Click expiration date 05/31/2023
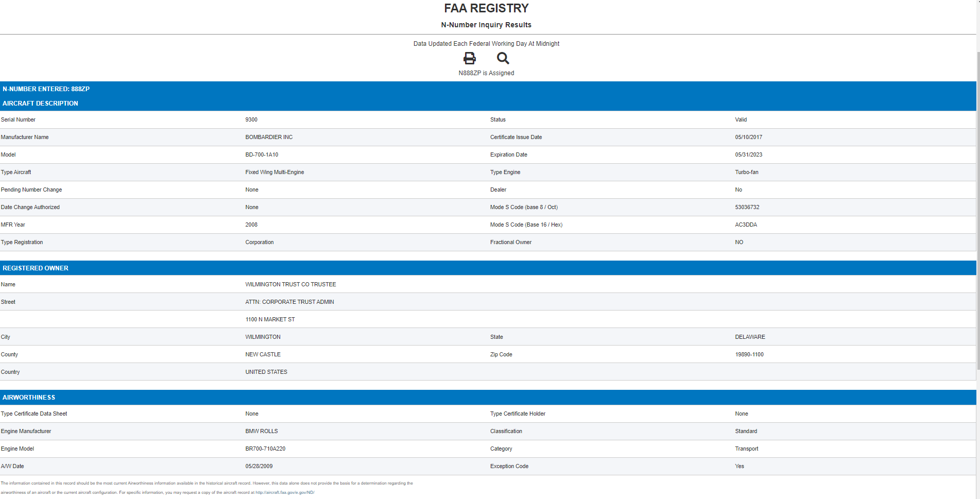Image resolution: width=980 pixels, height=499 pixels. point(748,154)
